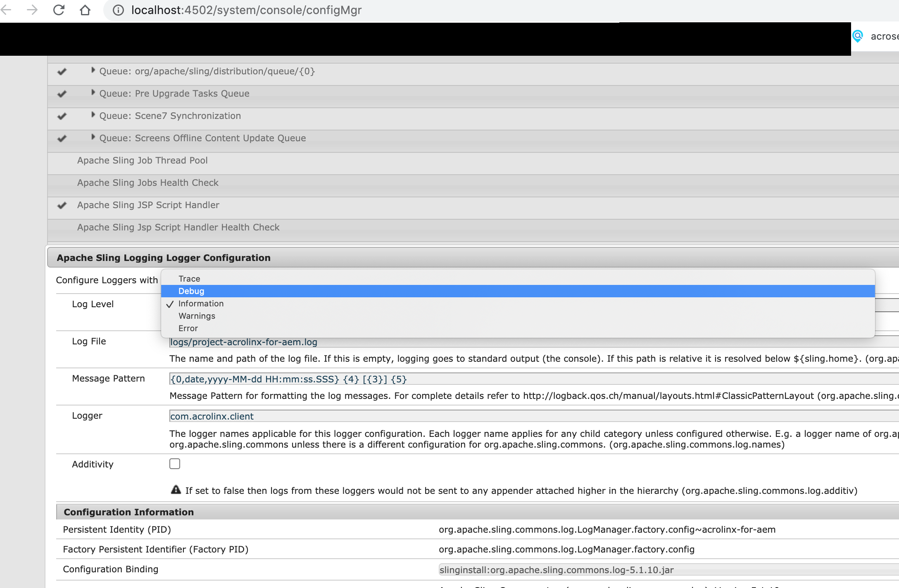
Task: Click the checkmark beside Screens Offline Content Update Queue
Action: pos(61,138)
